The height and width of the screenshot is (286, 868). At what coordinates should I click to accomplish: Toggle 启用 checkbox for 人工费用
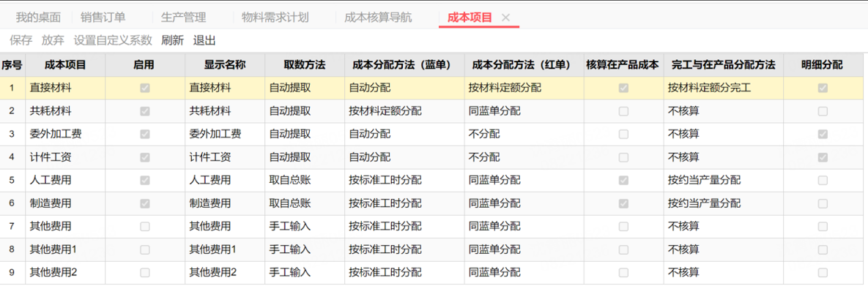tap(145, 181)
